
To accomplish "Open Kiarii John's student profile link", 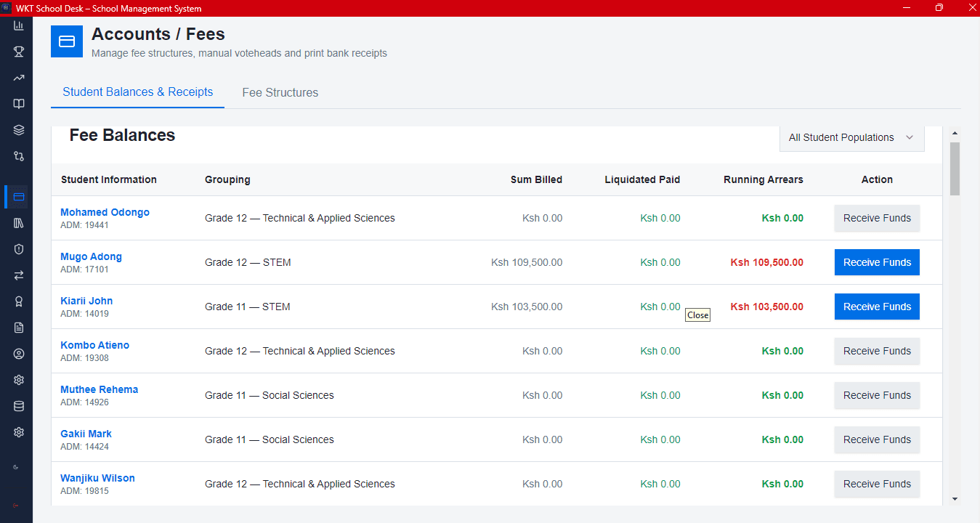I will coord(86,301).
